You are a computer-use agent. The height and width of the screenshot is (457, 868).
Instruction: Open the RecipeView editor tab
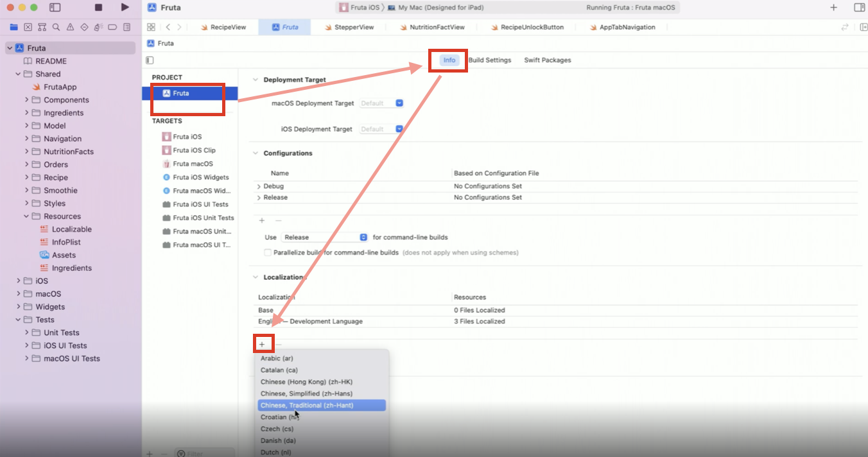(x=223, y=27)
